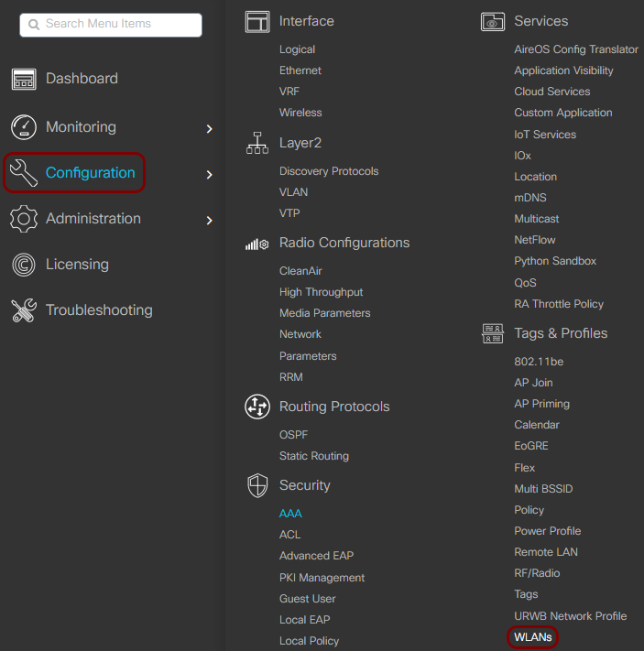Open Advanced EAP settings
This screenshot has width=644, height=651.
coord(316,556)
